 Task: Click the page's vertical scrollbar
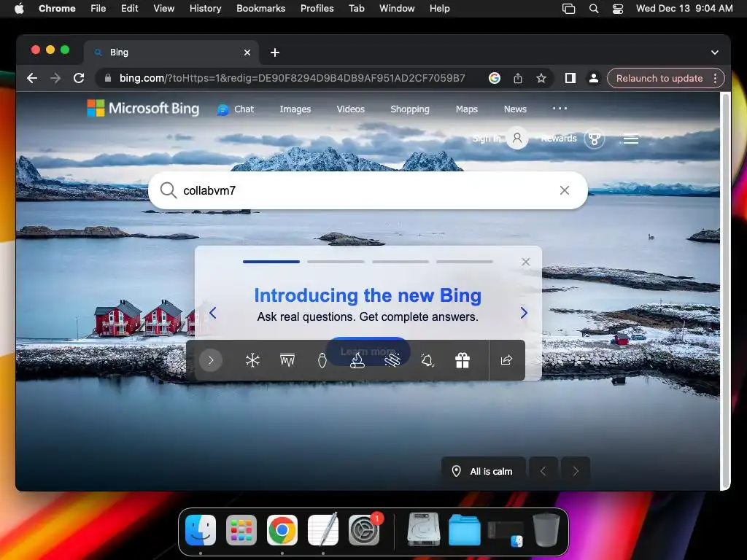(725, 290)
